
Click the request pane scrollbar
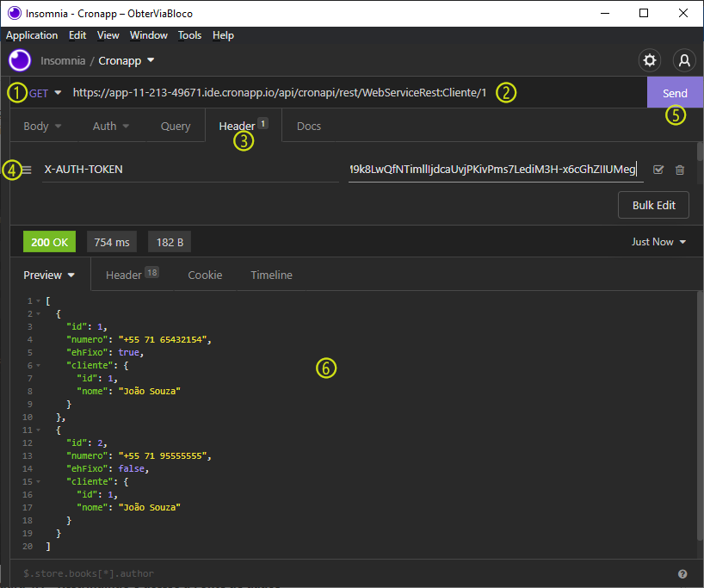coord(700,152)
